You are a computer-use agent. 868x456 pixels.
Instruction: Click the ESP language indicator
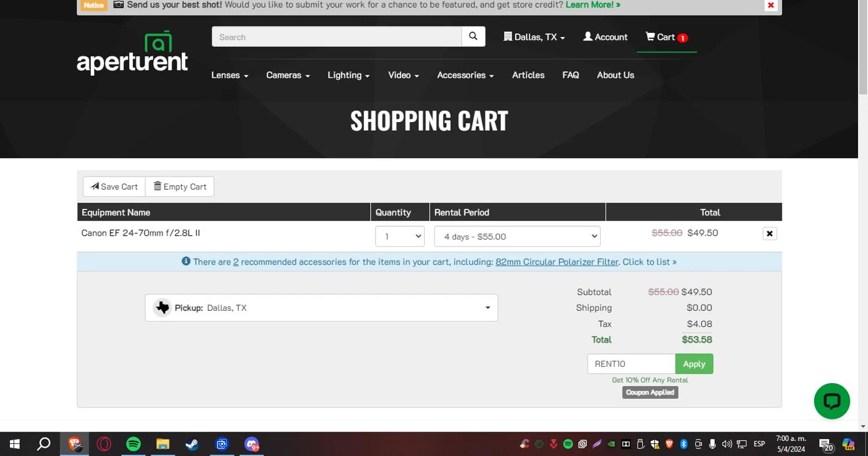click(759, 444)
